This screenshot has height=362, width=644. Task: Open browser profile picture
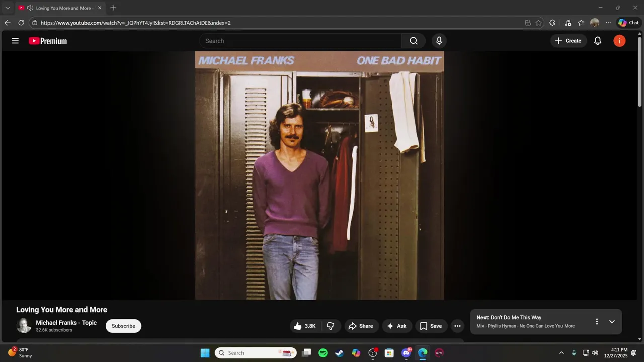(x=595, y=23)
